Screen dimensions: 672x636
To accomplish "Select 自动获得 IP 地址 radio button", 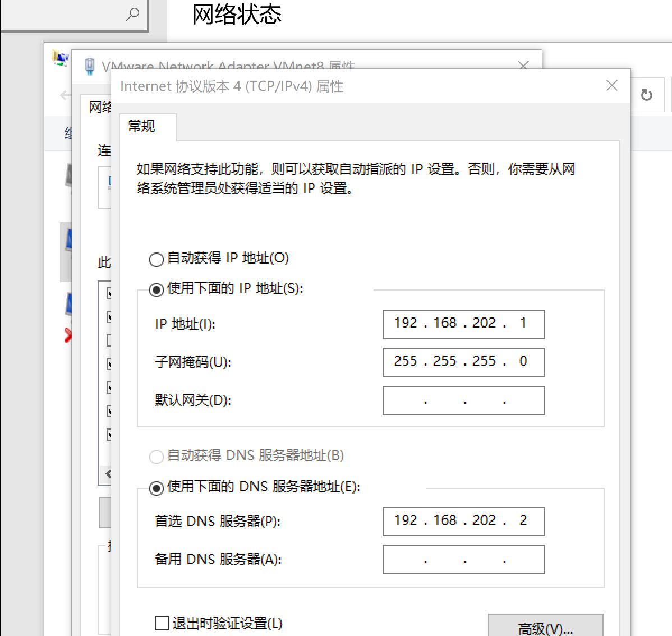I will [x=157, y=259].
